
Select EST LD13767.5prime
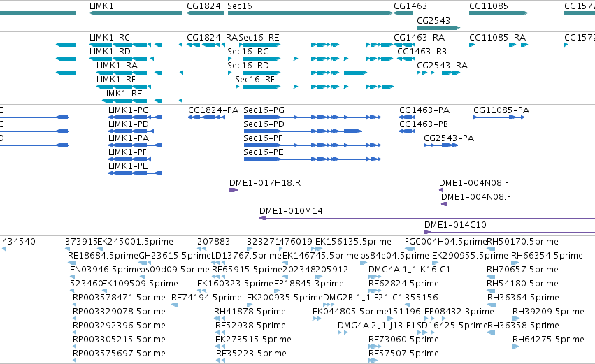(x=246, y=256)
